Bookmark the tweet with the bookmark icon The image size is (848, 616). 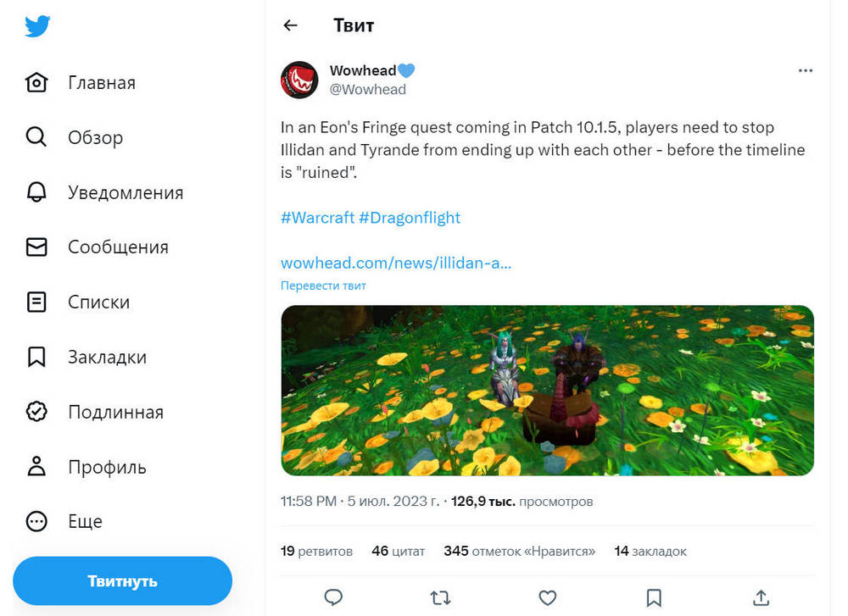coord(654,597)
